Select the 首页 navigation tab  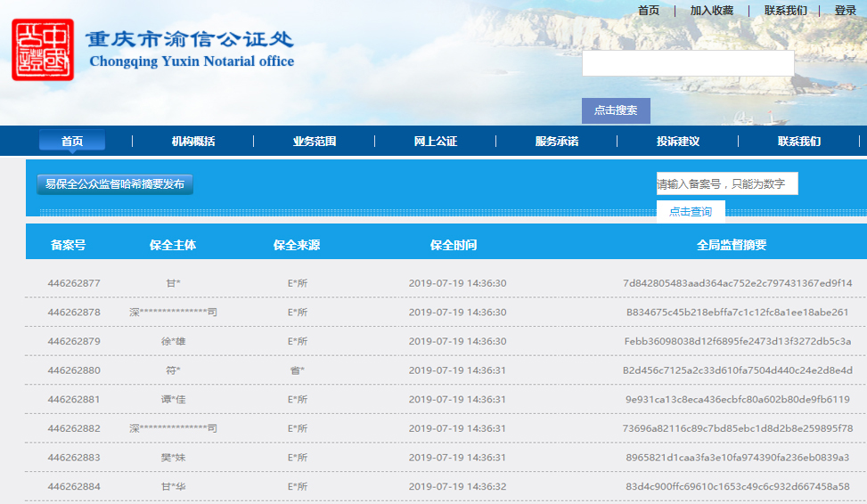pyautogui.click(x=72, y=141)
